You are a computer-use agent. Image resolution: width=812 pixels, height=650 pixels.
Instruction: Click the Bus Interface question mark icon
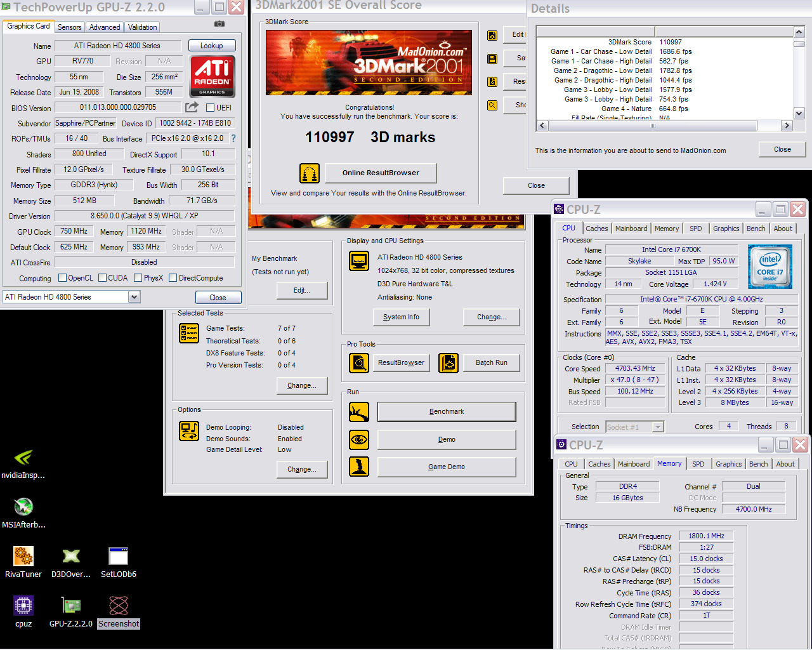[x=233, y=138]
